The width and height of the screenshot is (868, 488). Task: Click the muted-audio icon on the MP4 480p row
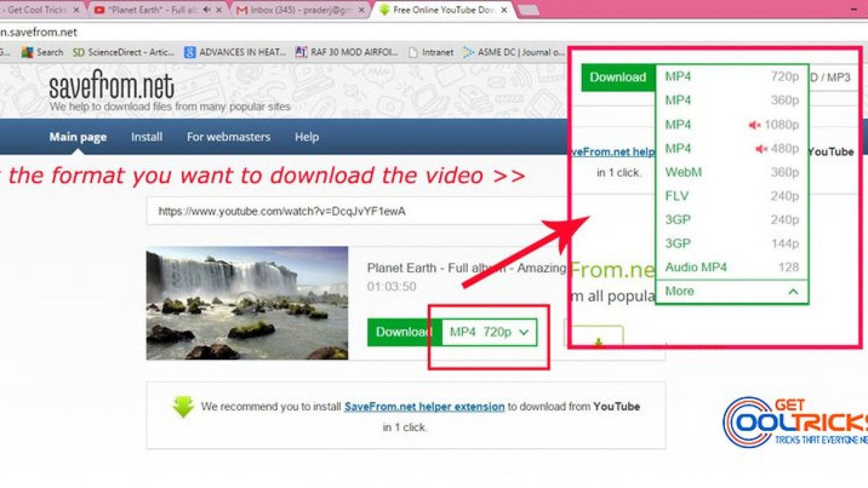[761, 148]
